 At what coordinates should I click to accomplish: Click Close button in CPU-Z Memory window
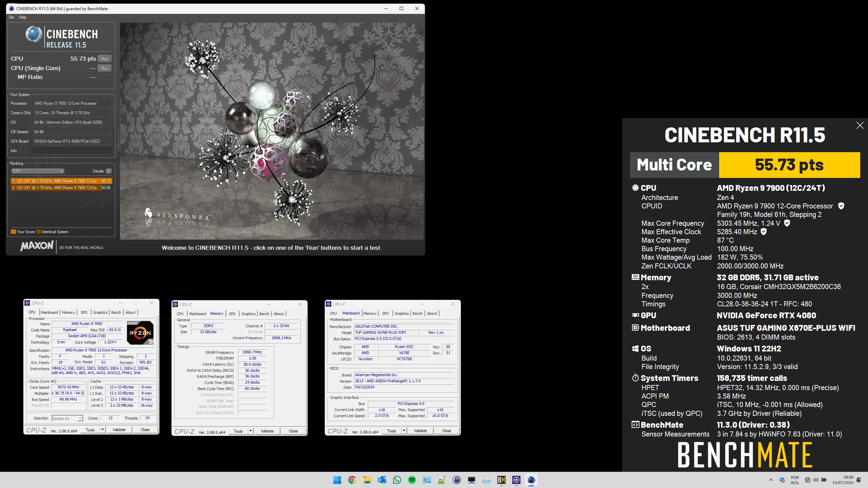point(293,431)
